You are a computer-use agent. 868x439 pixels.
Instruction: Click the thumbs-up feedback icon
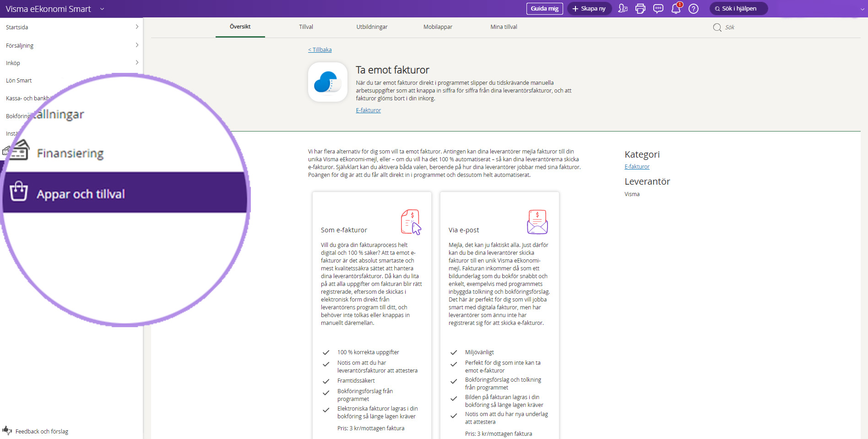point(7,430)
